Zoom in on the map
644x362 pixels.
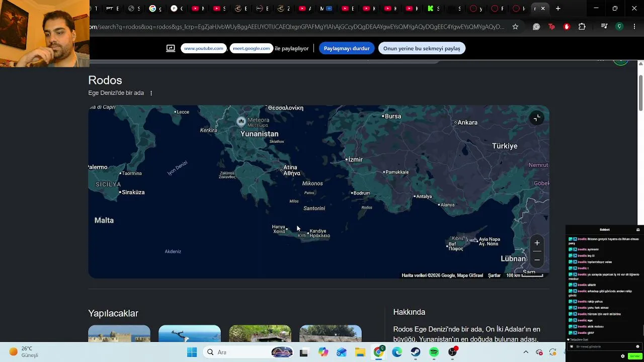[x=537, y=243]
